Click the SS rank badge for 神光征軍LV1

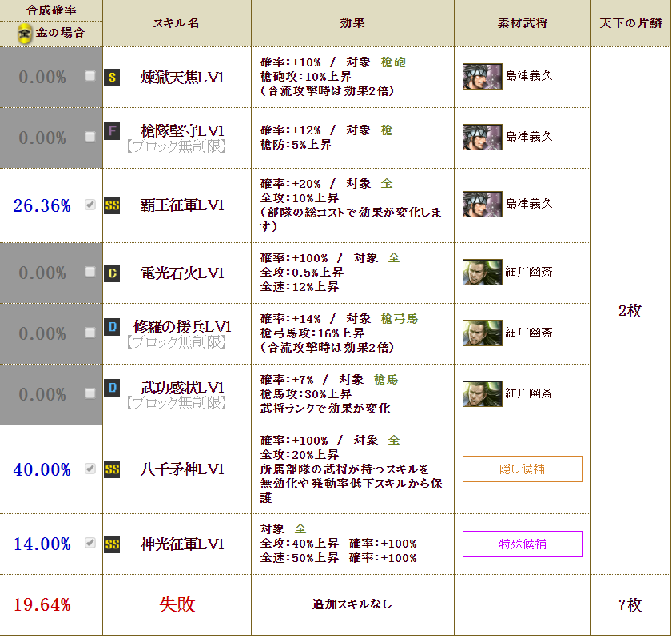112,544
